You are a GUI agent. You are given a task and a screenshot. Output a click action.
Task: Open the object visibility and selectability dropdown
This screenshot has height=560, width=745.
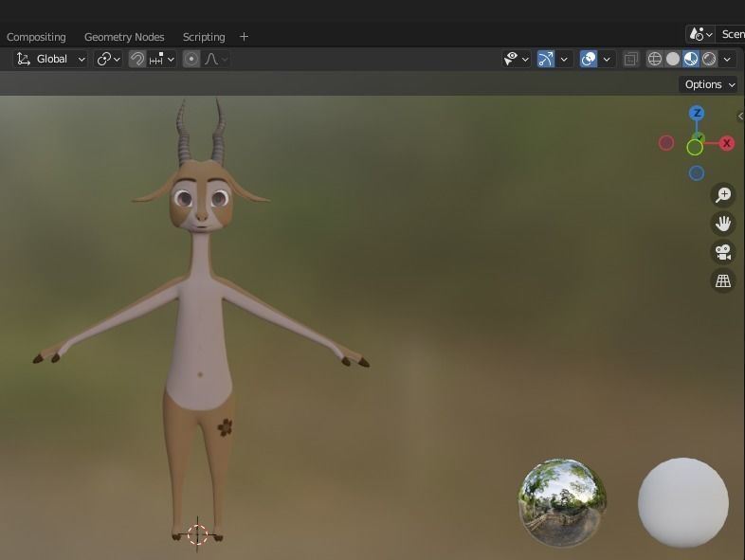516,59
